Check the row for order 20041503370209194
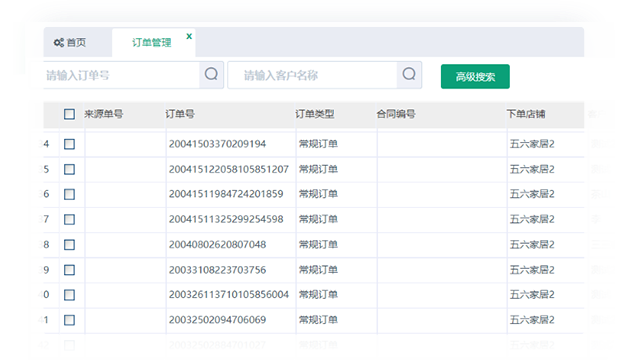This screenshot has height=360, width=640. point(69,144)
